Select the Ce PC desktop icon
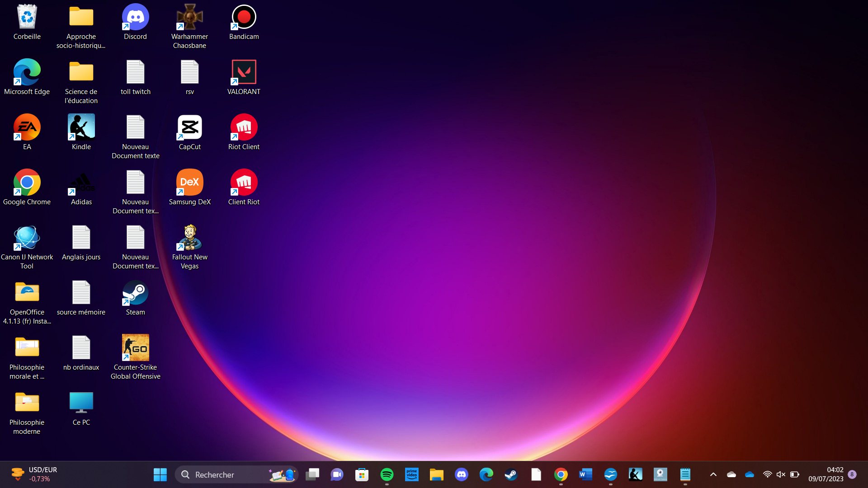This screenshot has width=868, height=488. click(x=81, y=408)
